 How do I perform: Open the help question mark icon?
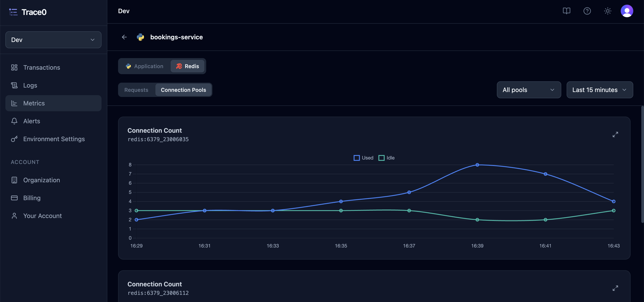coord(587,11)
